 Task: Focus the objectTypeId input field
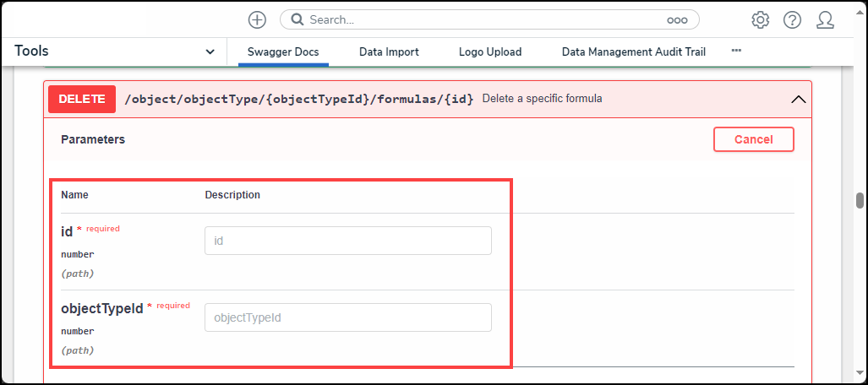(347, 317)
